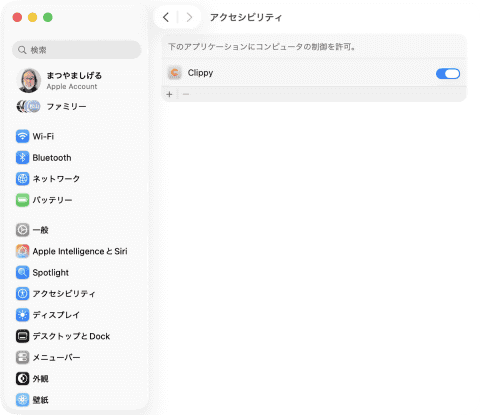Image resolution: width=480 pixels, height=415 pixels.
Task: Go forward with the right chevron
Action: pos(189,17)
